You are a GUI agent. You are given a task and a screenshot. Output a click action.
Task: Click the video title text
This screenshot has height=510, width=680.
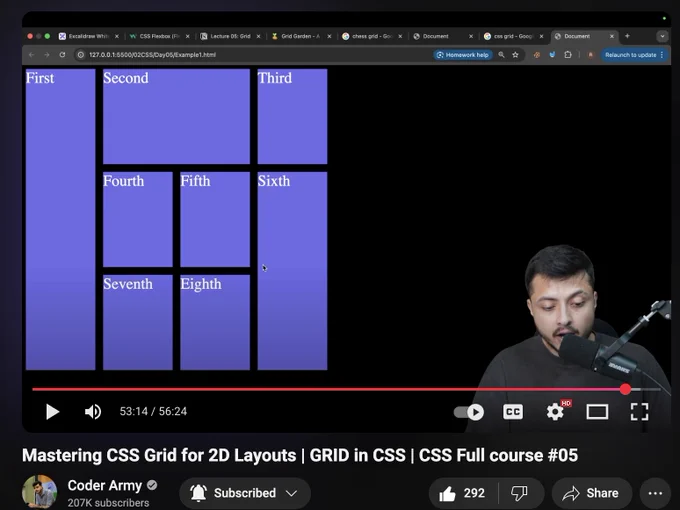point(300,455)
